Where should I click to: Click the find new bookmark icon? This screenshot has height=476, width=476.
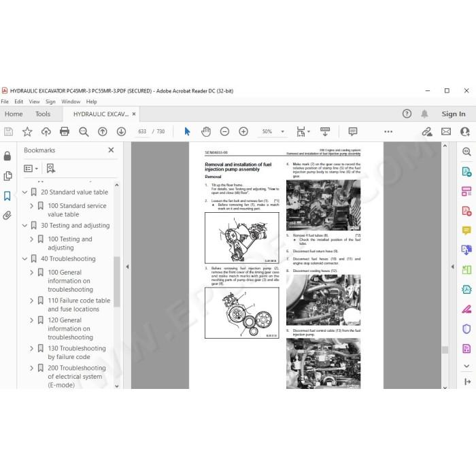[x=51, y=168]
